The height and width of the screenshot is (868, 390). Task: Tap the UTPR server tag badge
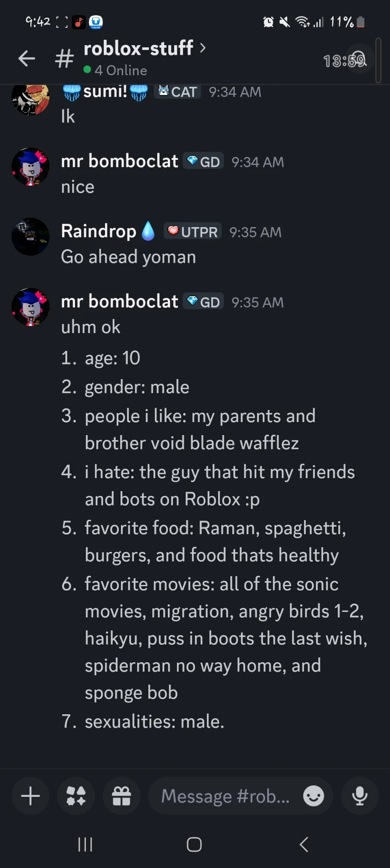coord(193,231)
